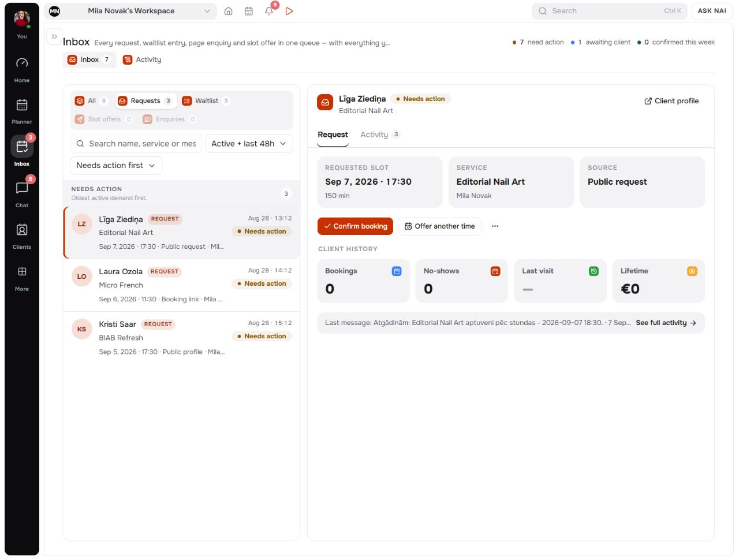Switch to the Activity tab beside Inbox

point(142,59)
